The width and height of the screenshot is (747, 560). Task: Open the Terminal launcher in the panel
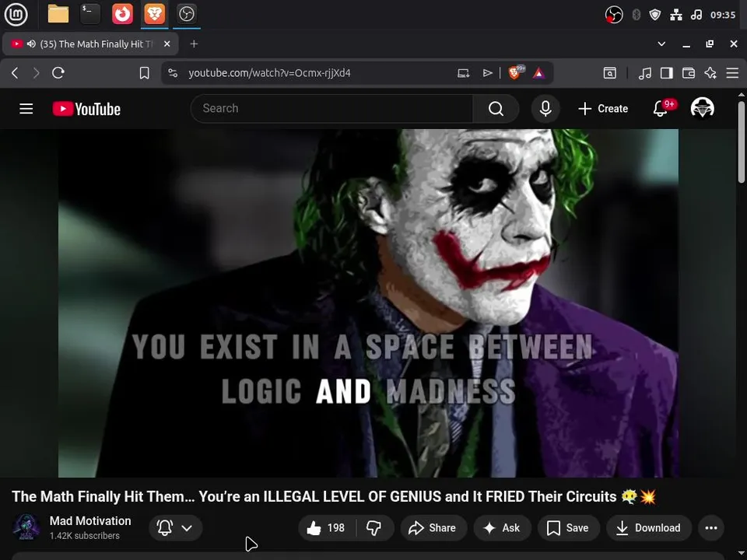coord(90,14)
